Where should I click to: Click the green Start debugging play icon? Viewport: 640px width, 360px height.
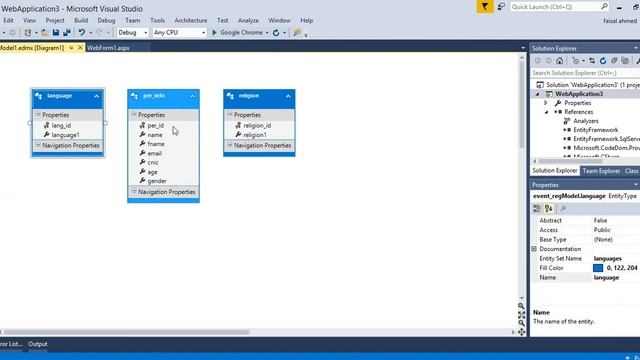point(214,32)
